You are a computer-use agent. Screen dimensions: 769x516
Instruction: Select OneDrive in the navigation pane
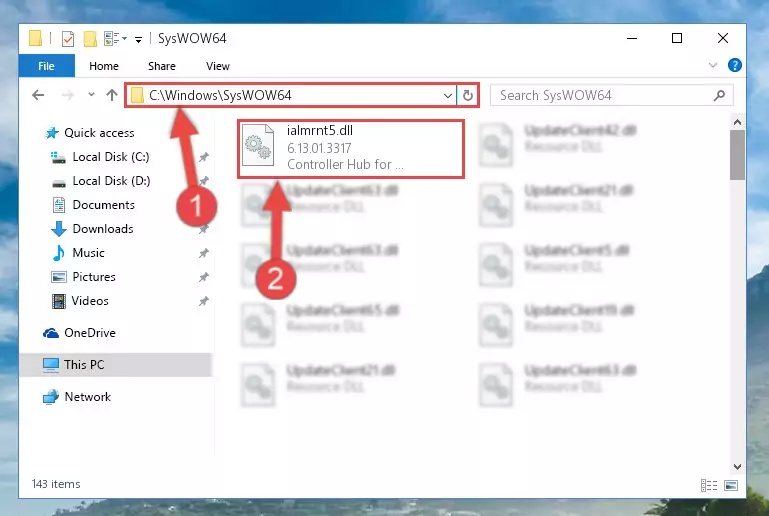point(90,333)
